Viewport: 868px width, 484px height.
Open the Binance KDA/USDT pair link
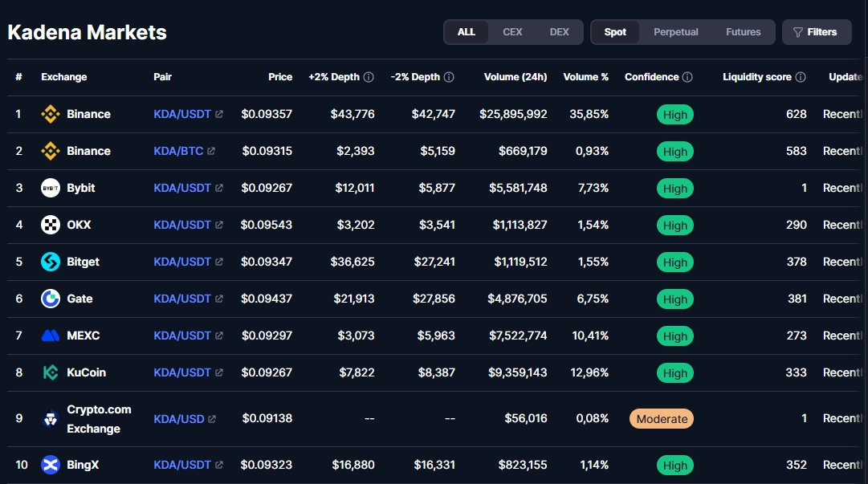(x=182, y=114)
